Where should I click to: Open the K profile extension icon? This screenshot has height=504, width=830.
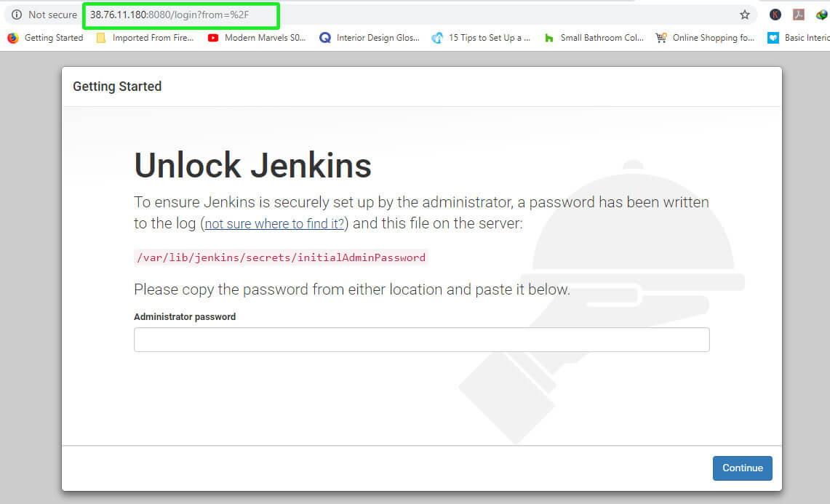(775, 15)
